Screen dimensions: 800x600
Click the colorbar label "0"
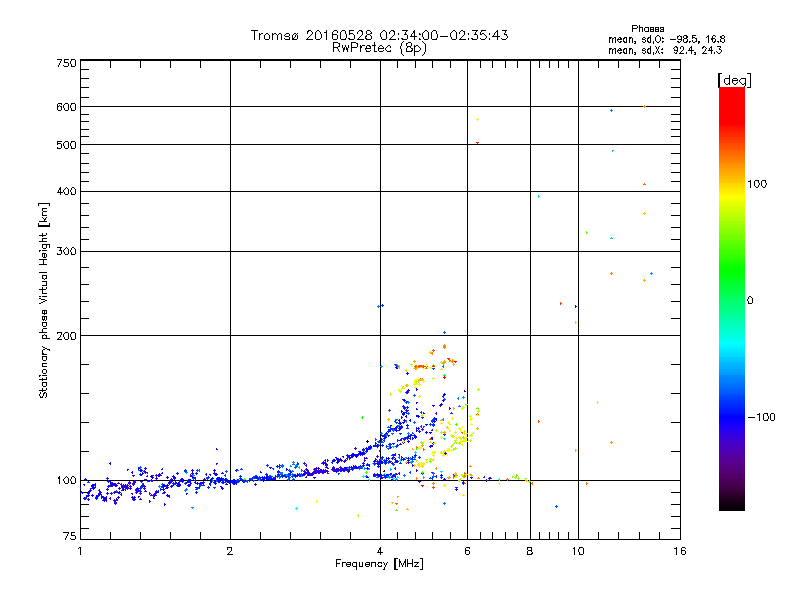750,301
